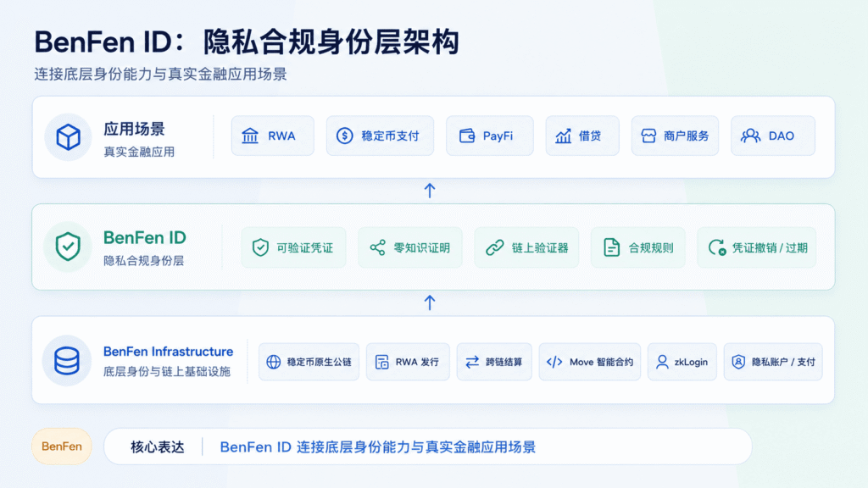
Task: Click the shield check icon beside BenFen ID
Action: click(68, 247)
